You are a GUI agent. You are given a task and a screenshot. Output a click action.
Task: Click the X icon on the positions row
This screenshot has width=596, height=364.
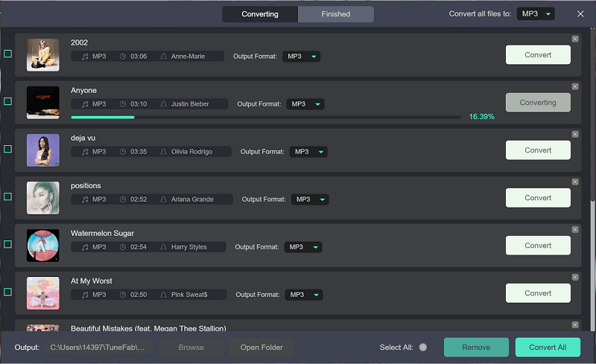tap(574, 182)
